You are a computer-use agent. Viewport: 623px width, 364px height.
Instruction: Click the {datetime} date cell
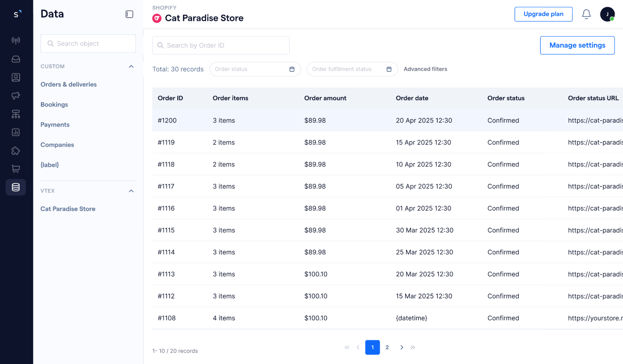coord(411,318)
